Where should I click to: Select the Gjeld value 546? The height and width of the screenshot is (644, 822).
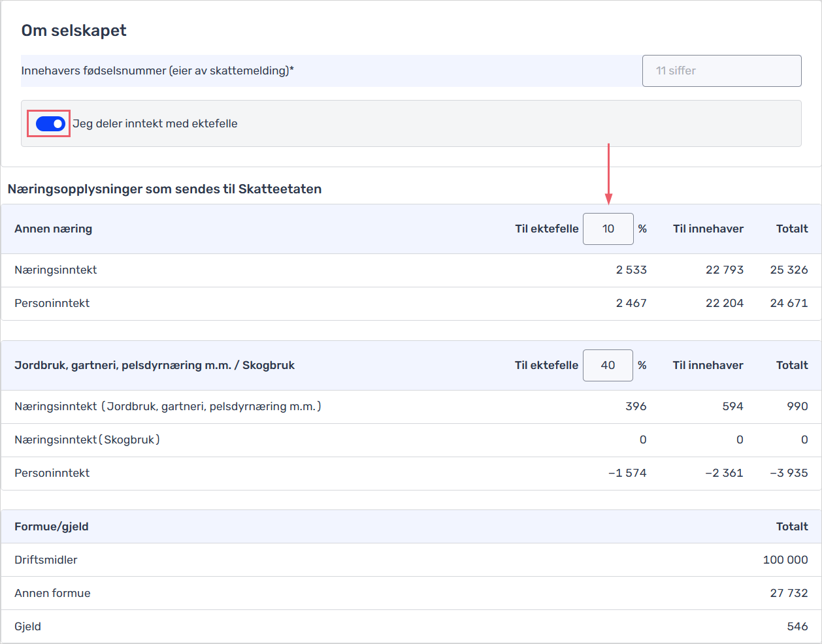pos(797,626)
